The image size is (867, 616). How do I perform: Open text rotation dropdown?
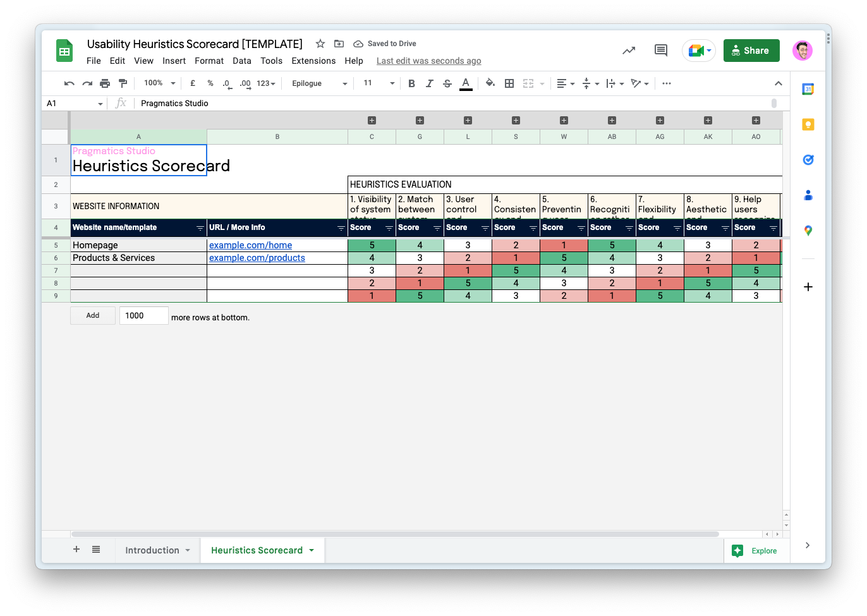(640, 83)
